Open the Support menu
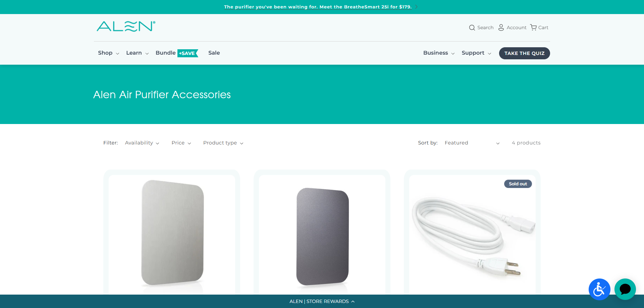This screenshot has height=308, width=644. (x=476, y=53)
